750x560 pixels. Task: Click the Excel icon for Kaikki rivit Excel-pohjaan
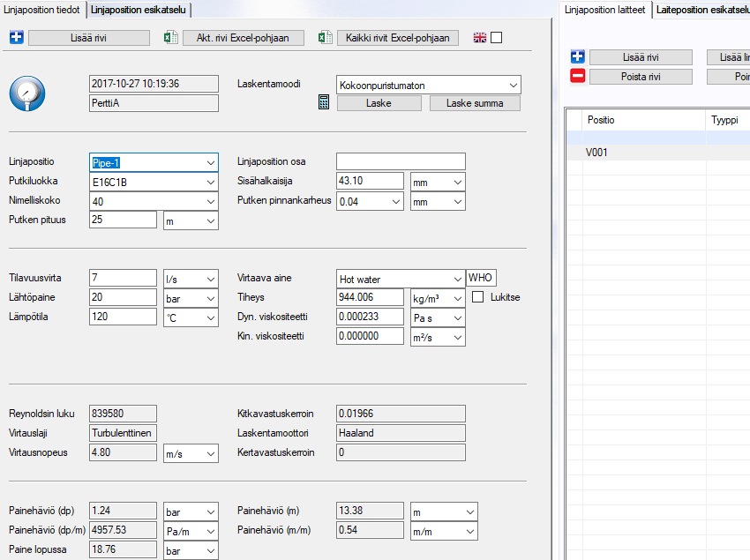tap(325, 38)
